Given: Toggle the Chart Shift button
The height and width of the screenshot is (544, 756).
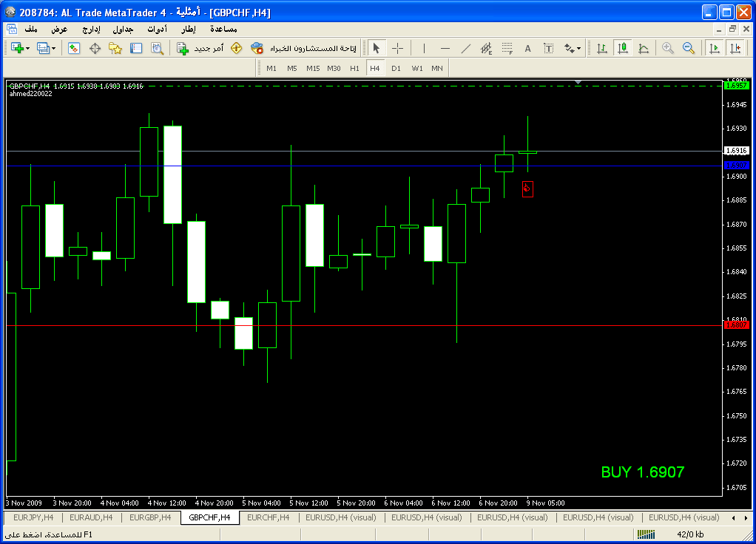Looking at the screenshot, I should coord(735,48).
